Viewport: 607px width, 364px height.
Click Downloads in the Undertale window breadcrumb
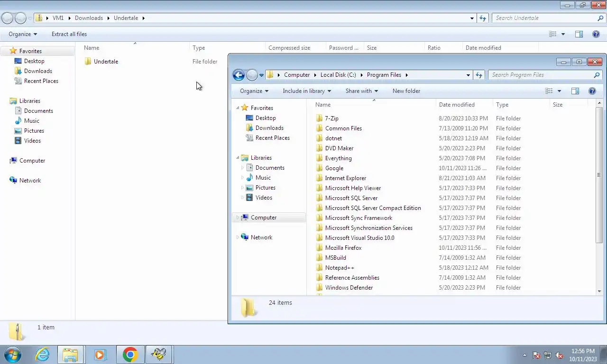(89, 18)
